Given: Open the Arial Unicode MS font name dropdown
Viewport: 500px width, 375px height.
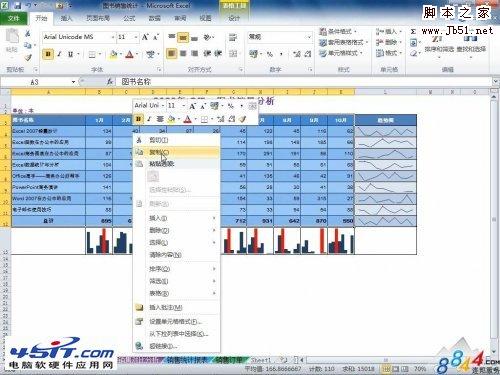Looking at the screenshot, I should click(113, 37).
